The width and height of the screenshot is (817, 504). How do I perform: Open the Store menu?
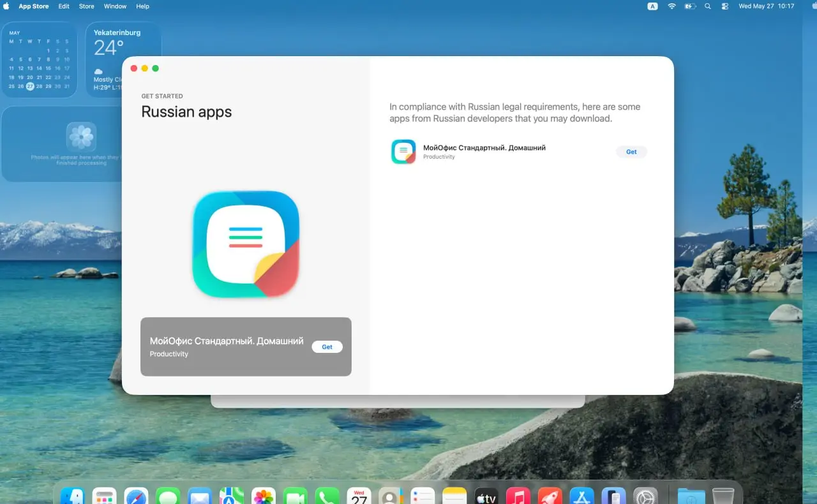[86, 6]
